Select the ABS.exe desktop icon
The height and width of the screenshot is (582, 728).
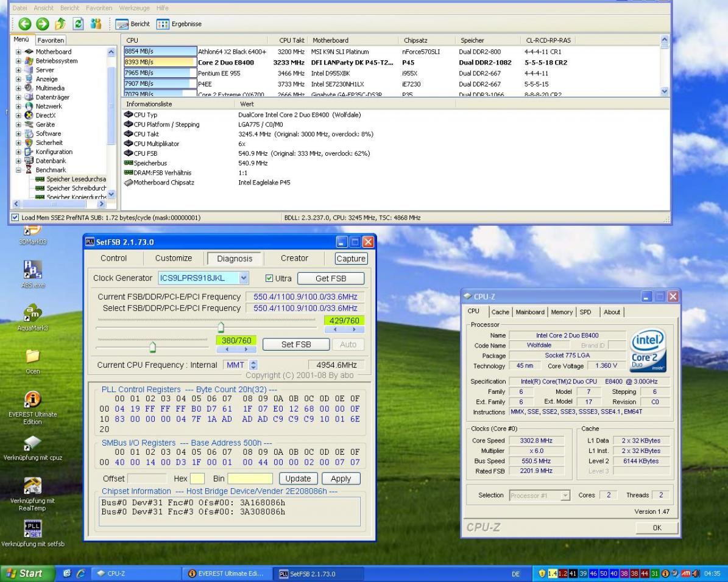(x=32, y=274)
